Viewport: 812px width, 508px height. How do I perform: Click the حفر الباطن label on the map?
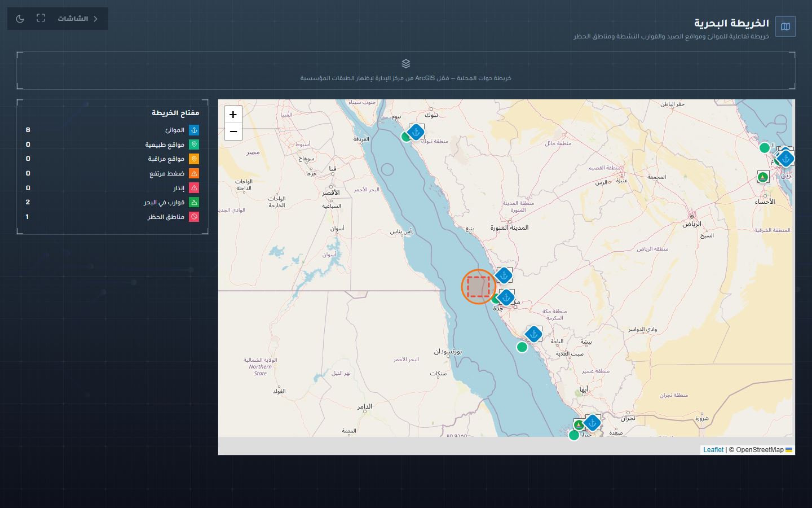coord(673,104)
